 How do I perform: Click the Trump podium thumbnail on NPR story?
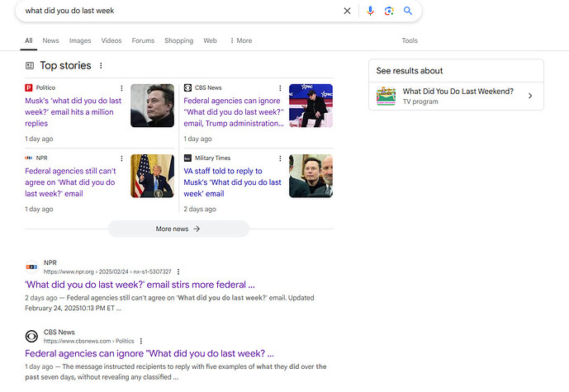coord(153,176)
